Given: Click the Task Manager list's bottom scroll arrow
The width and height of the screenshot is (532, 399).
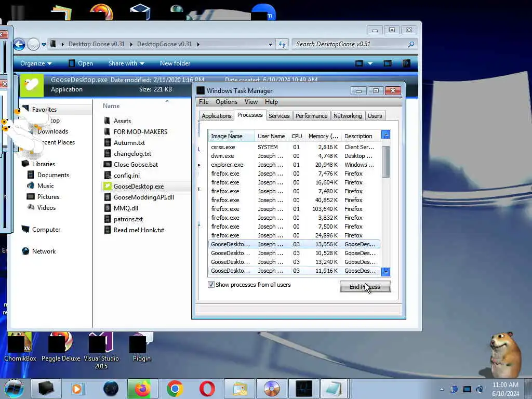Looking at the screenshot, I should 386,272.
